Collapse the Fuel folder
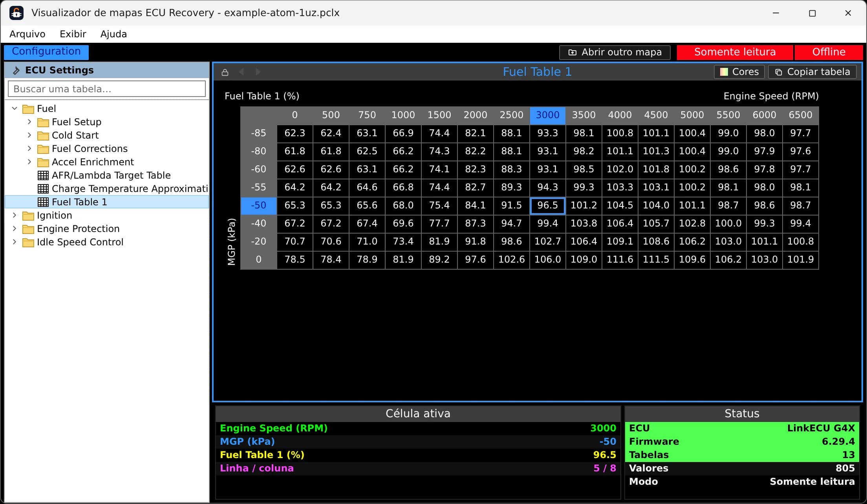The height and width of the screenshot is (504, 867). pyautogui.click(x=15, y=108)
